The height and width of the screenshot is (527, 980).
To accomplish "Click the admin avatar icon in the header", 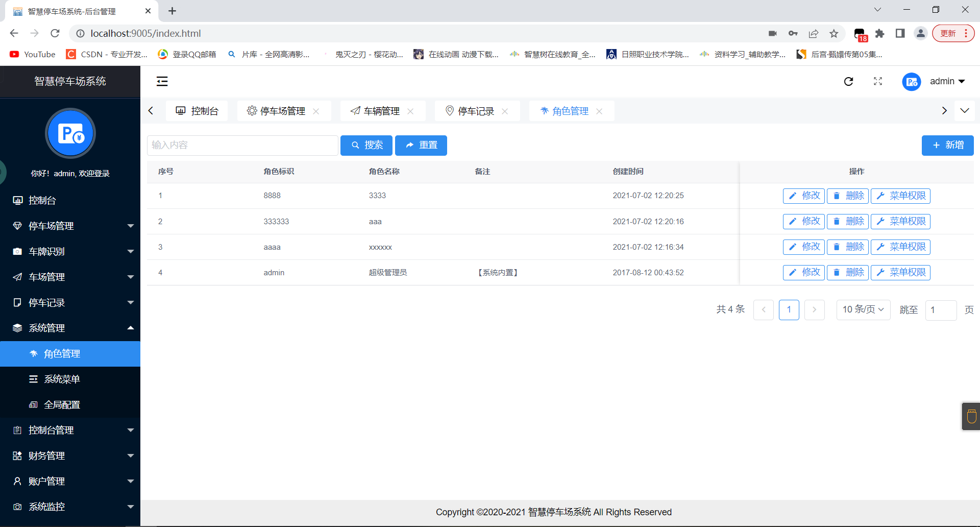I will pyautogui.click(x=912, y=82).
